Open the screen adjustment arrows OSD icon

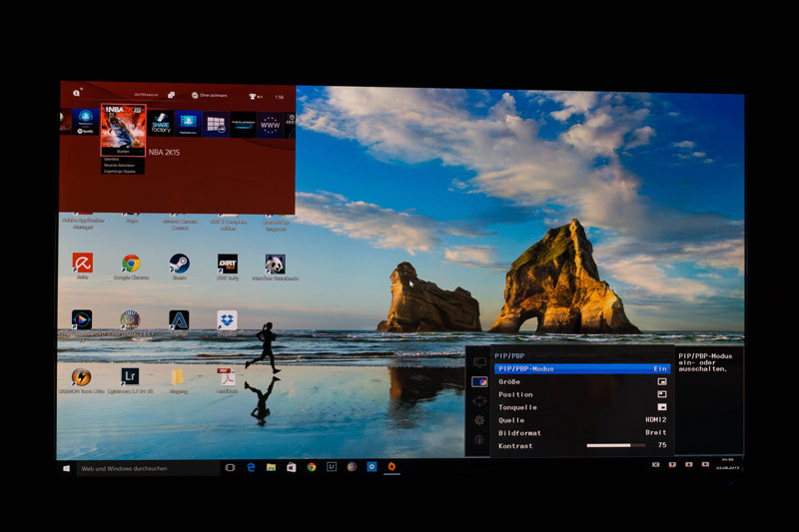[x=479, y=401]
